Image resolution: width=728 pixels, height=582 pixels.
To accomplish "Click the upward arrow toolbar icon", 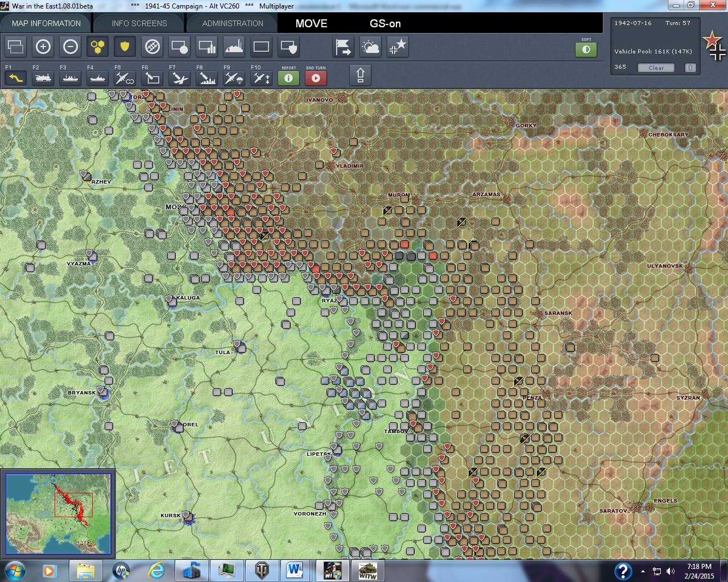I will click(360, 75).
